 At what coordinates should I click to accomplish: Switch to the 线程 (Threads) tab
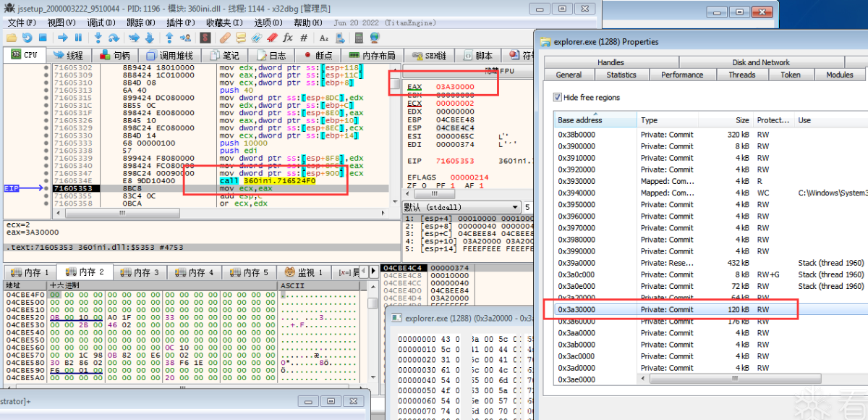(67, 55)
